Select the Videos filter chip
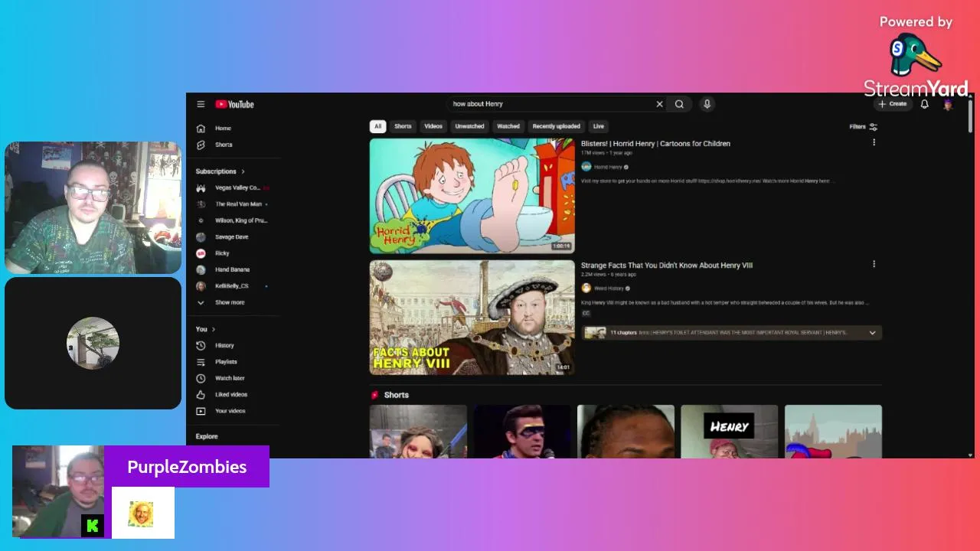This screenshot has width=980, height=551. coord(433,126)
